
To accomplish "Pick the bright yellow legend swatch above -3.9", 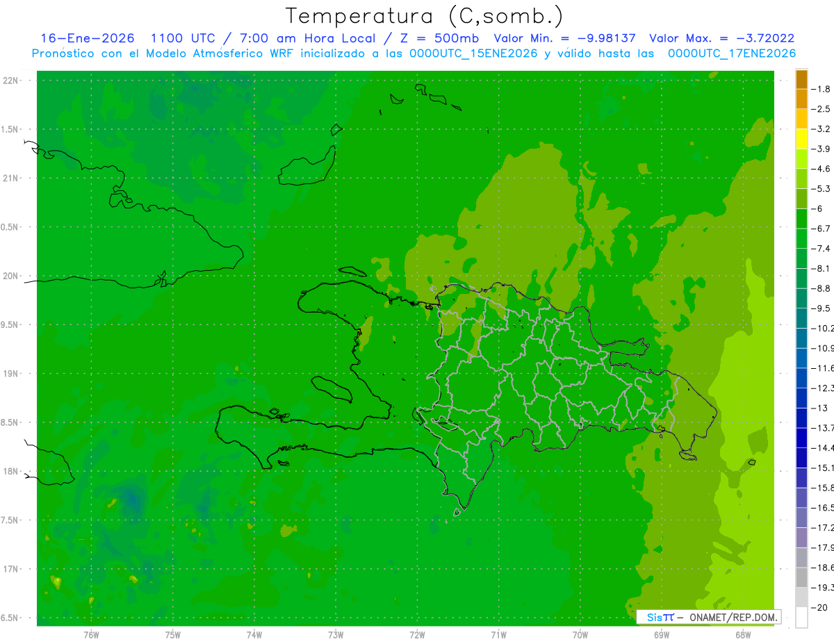I will point(801,139).
